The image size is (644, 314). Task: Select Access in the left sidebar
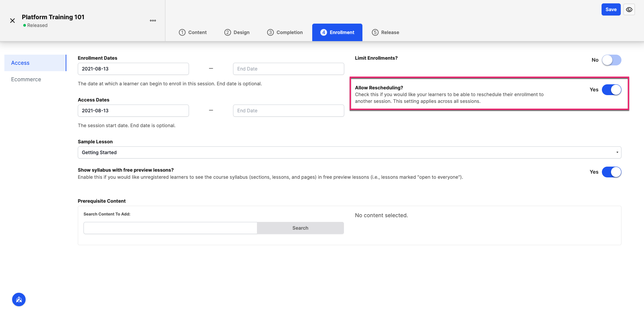point(35,63)
